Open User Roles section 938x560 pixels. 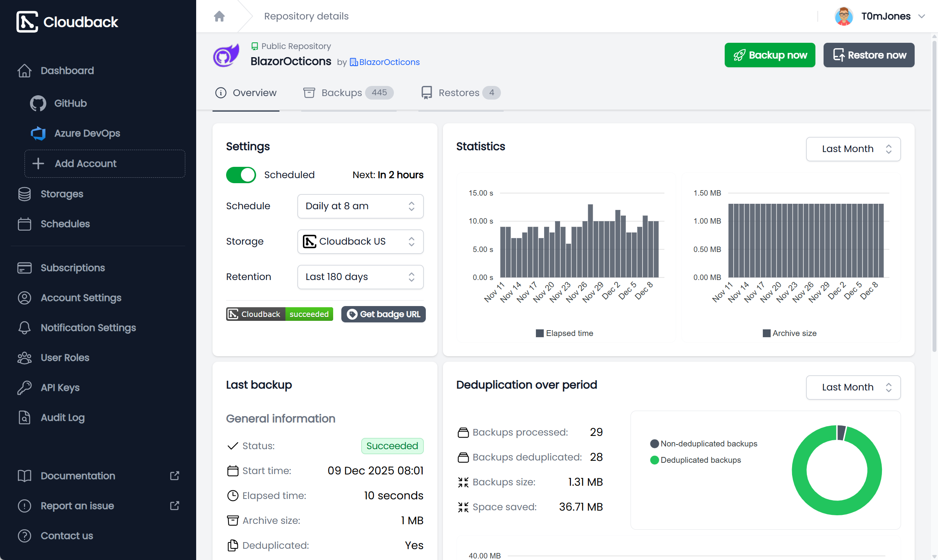point(65,358)
